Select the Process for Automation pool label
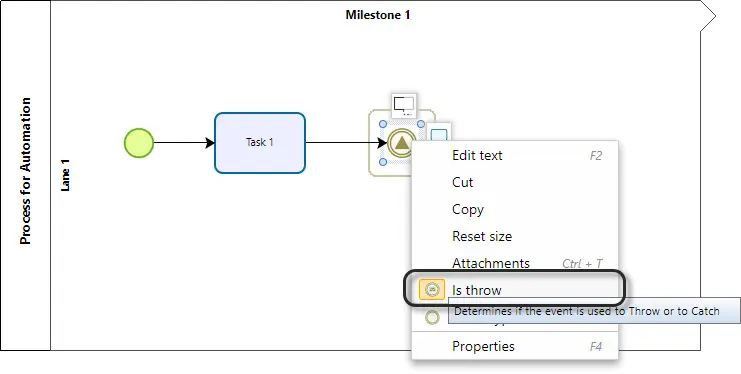Screen dimensions: 741x374 point(26,171)
